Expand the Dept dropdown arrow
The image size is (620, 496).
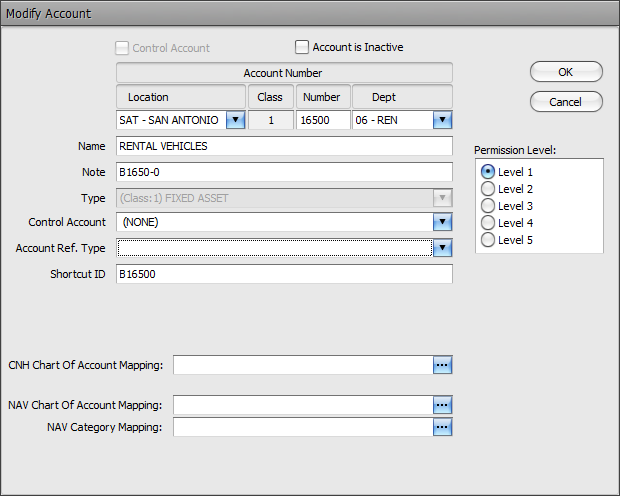click(442, 120)
